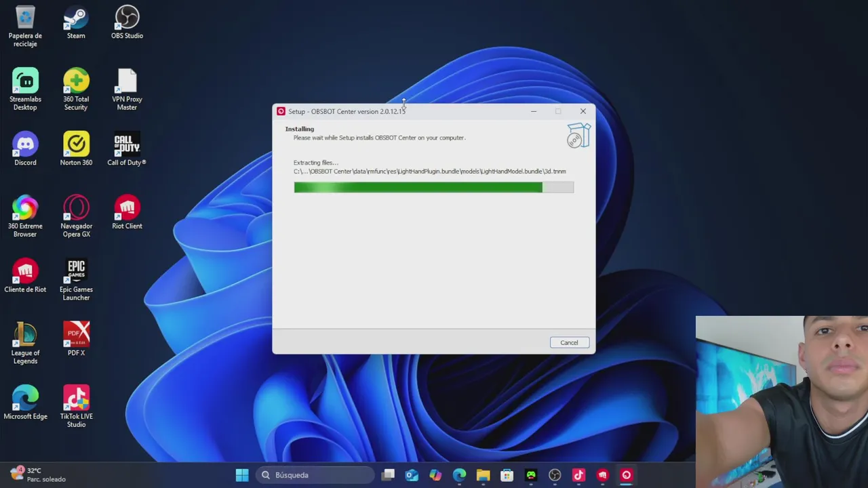Open Copilot from the taskbar
This screenshot has height=488, width=868.
[435, 475]
